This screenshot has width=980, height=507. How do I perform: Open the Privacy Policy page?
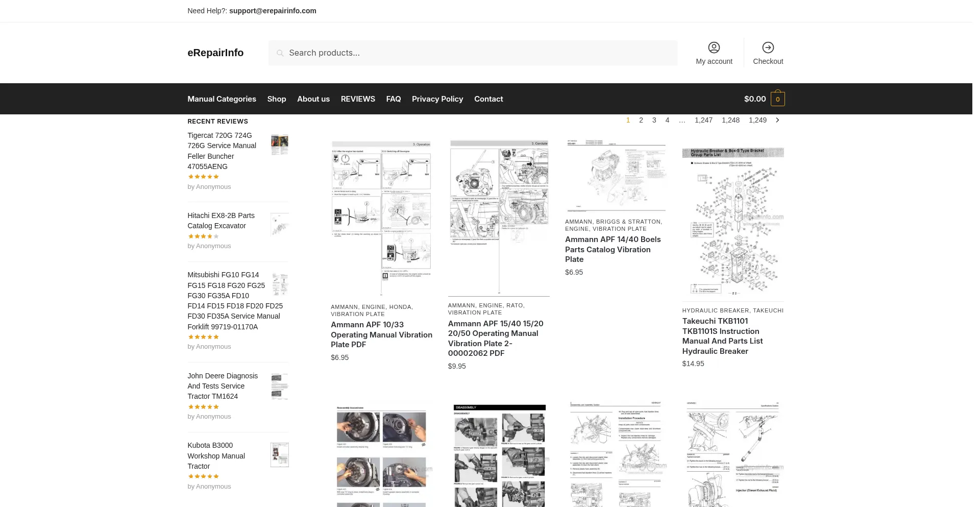(x=437, y=99)
